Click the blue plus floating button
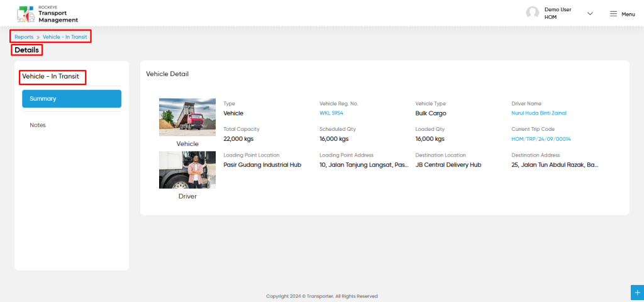Image resolution: width=644 pixels, height=302 pixels. pos(638,293)
